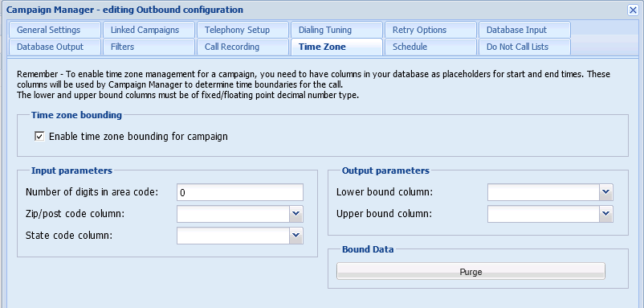This screenshot has width=644, height=308.
Task: Click the 'Upper bound column:' label
Action: point(384,214)
